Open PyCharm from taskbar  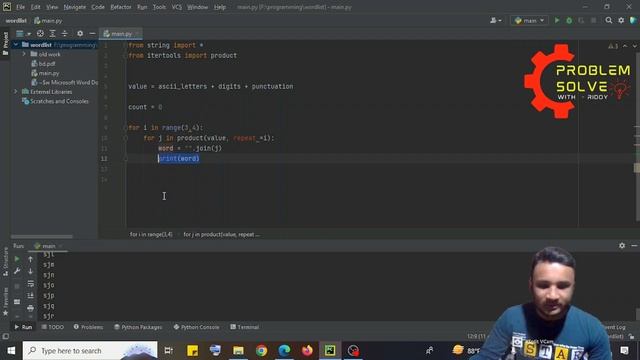click(x=330, y=350)
